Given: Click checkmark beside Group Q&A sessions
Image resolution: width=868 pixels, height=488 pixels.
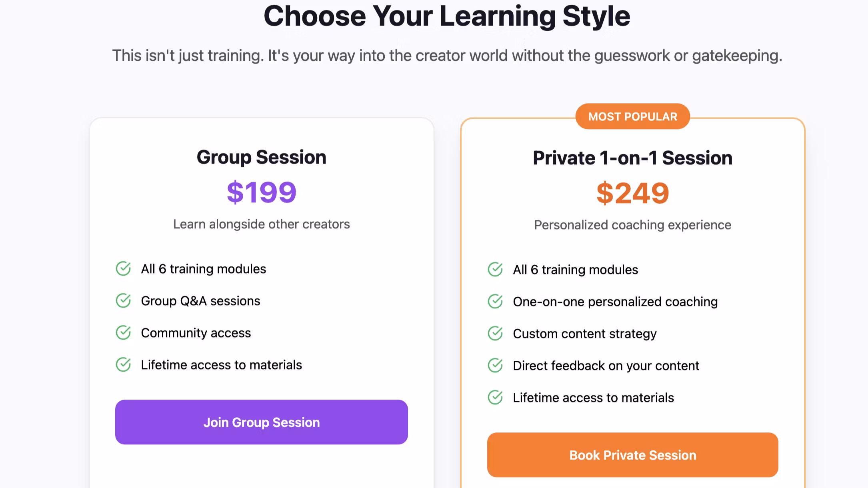Looking at the screenshot, I should point(123,301).
